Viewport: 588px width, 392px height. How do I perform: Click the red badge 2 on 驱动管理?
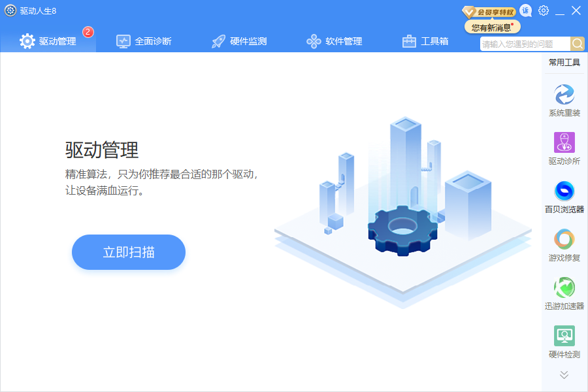point(88,32)
